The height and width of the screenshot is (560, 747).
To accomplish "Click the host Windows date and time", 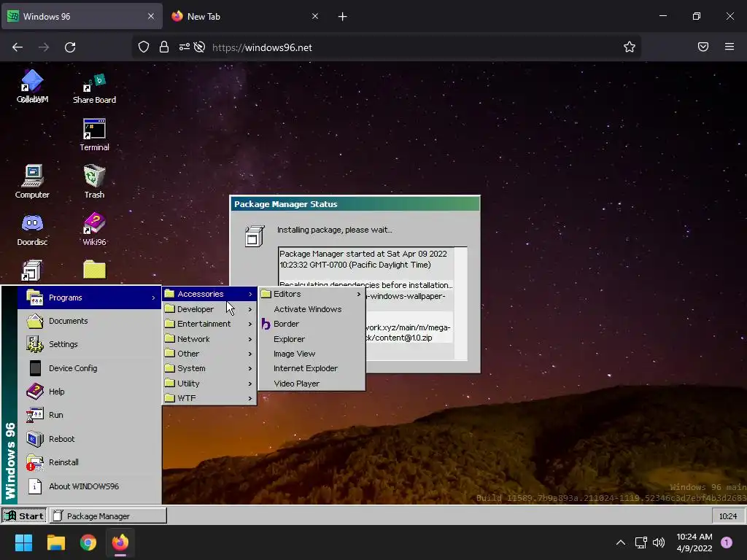I will pyautogui.click(x=694, y=542).
